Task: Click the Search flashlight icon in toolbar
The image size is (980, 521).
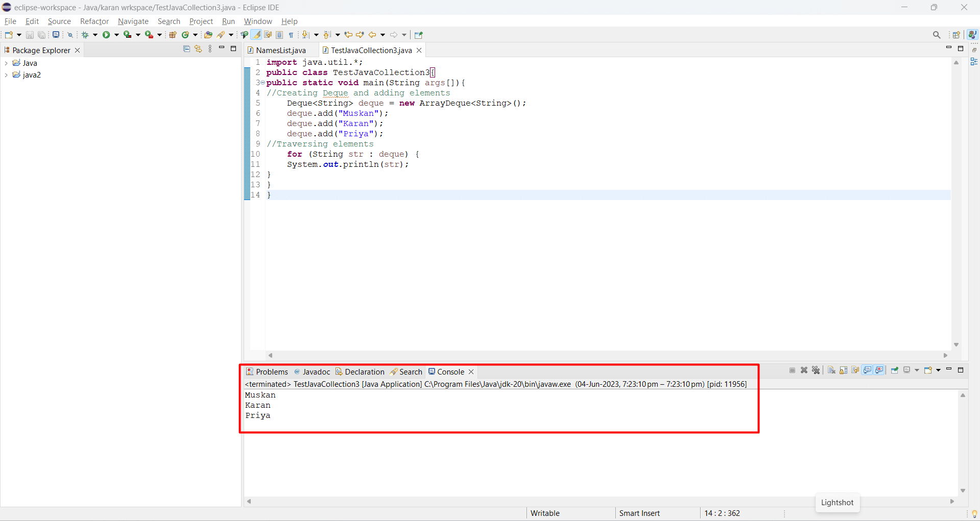Action: (221, 35)
